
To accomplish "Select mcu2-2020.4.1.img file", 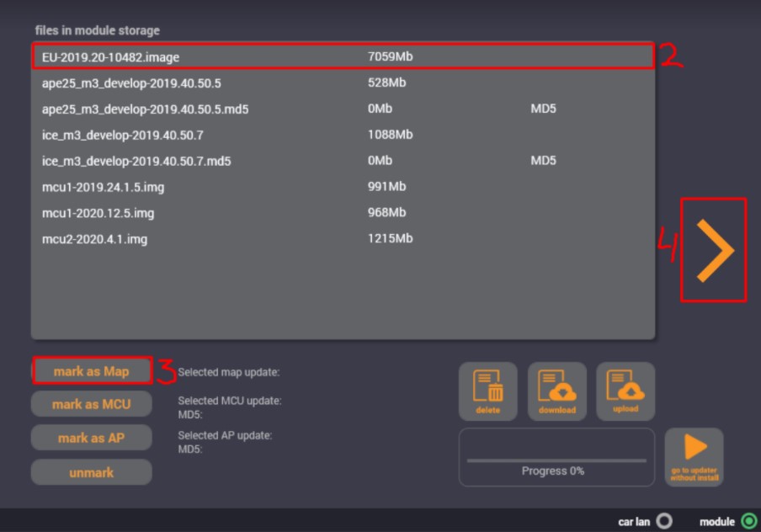I will (x=343, y=239).
